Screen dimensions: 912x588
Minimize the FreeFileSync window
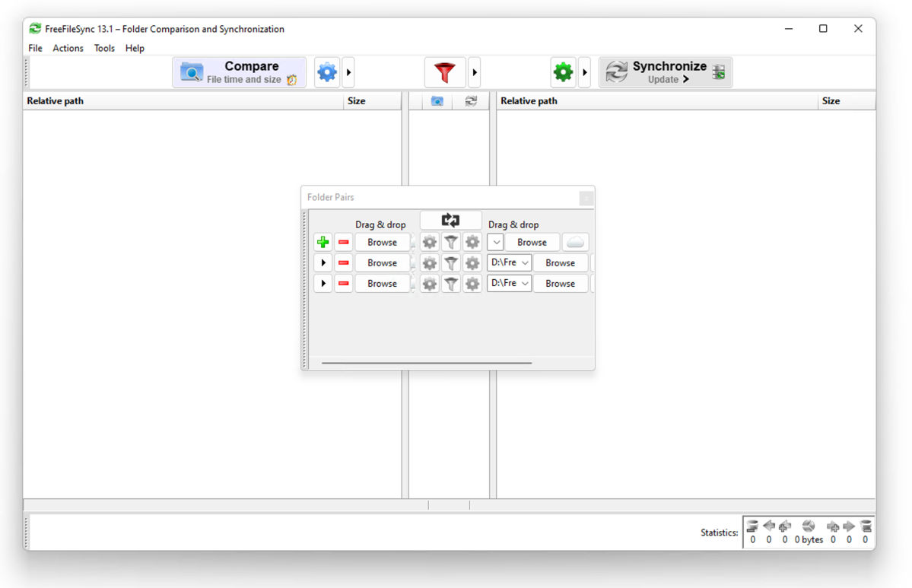click(789, 28)
